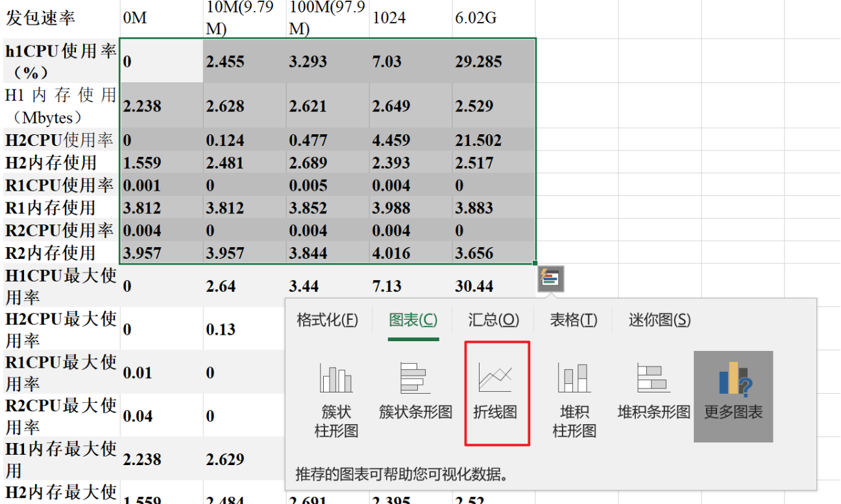The width and height of the screenshot is (841, 504).
Task: Select the cell with 0.477
Action: point(327,140)
